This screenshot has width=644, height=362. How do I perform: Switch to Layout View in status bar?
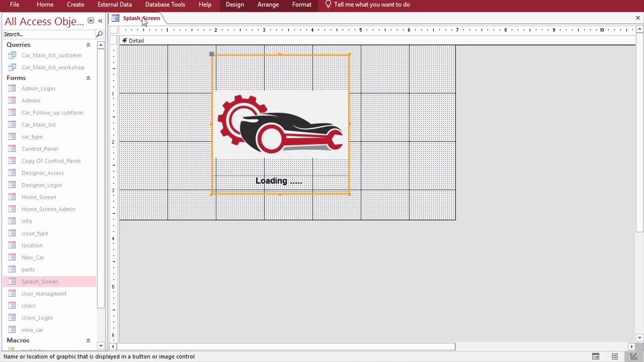[x=615, y=356]
